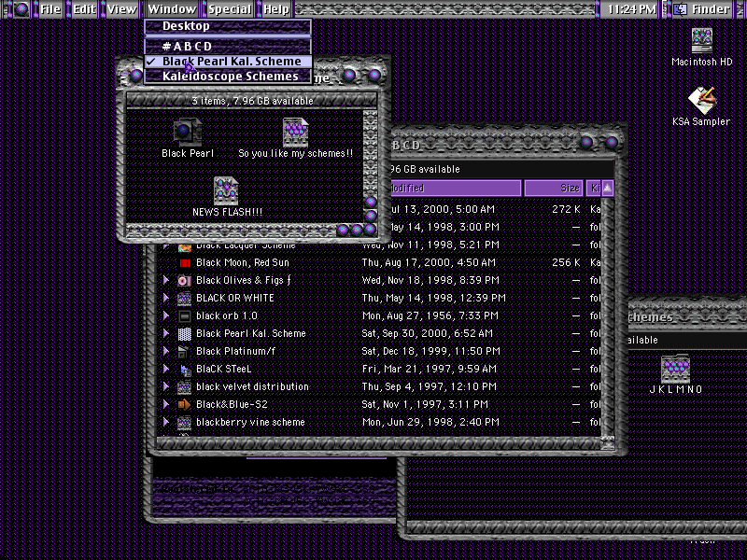This screenshot has width=747, height=560.
Task: Expand the Black Olives & Figs folder
Action: tap(166, 280)
